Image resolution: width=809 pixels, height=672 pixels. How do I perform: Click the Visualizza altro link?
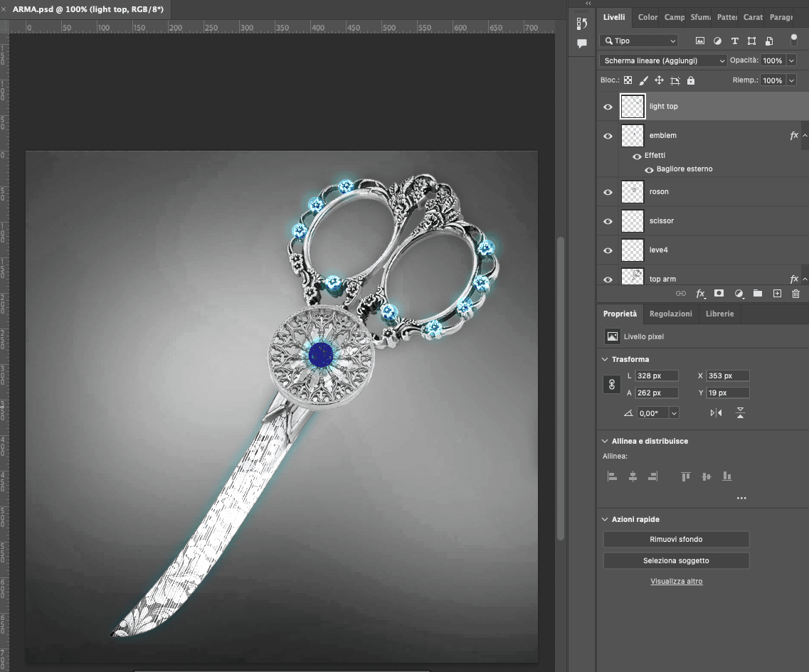pyautogui.click(x=676, y=581)
